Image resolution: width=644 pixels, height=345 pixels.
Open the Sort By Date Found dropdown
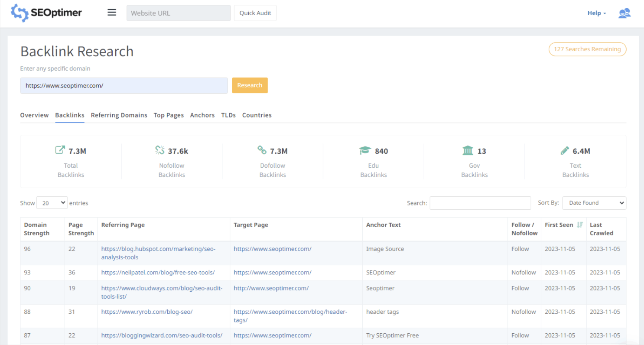click(x=594, y=203)
